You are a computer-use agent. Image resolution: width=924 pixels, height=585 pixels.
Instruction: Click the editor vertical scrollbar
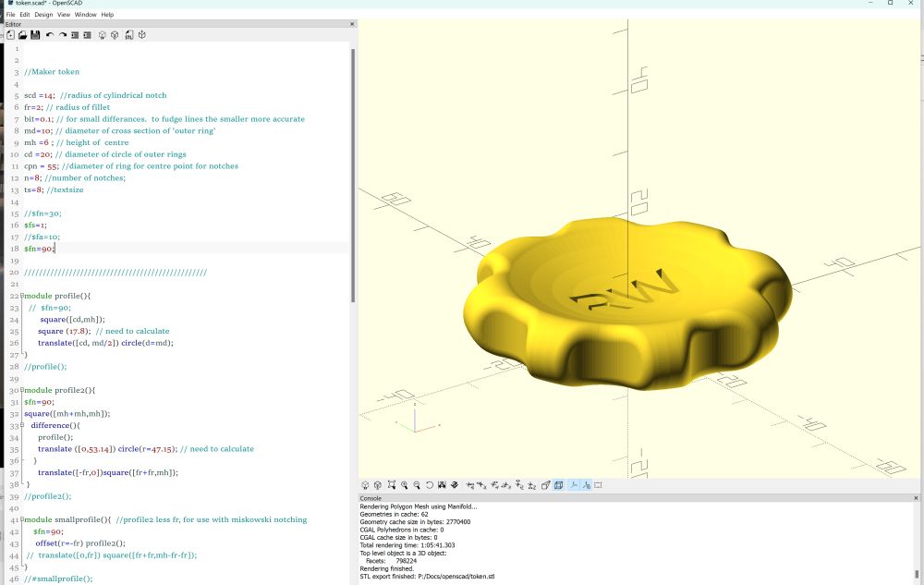point(353,176)
